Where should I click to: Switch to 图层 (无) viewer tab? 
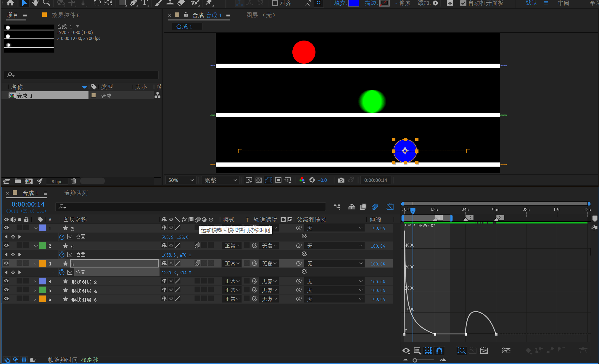(x=261, y=15)
